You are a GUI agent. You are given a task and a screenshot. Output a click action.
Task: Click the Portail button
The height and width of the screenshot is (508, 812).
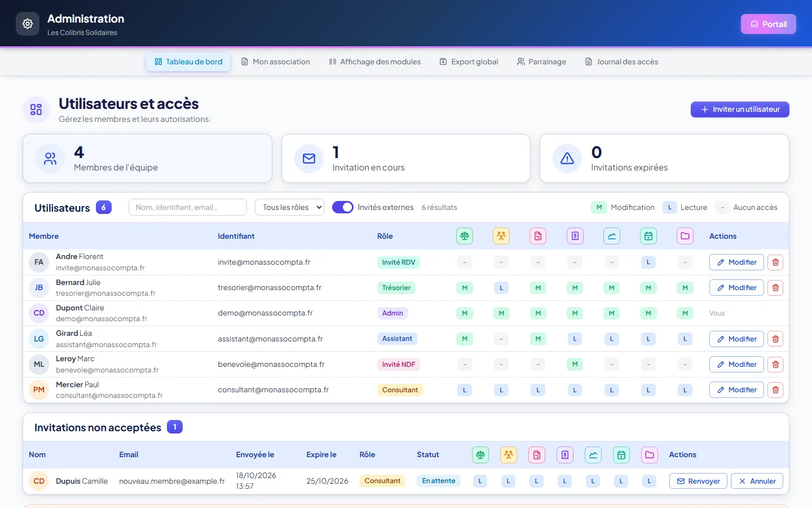[769, 24]
